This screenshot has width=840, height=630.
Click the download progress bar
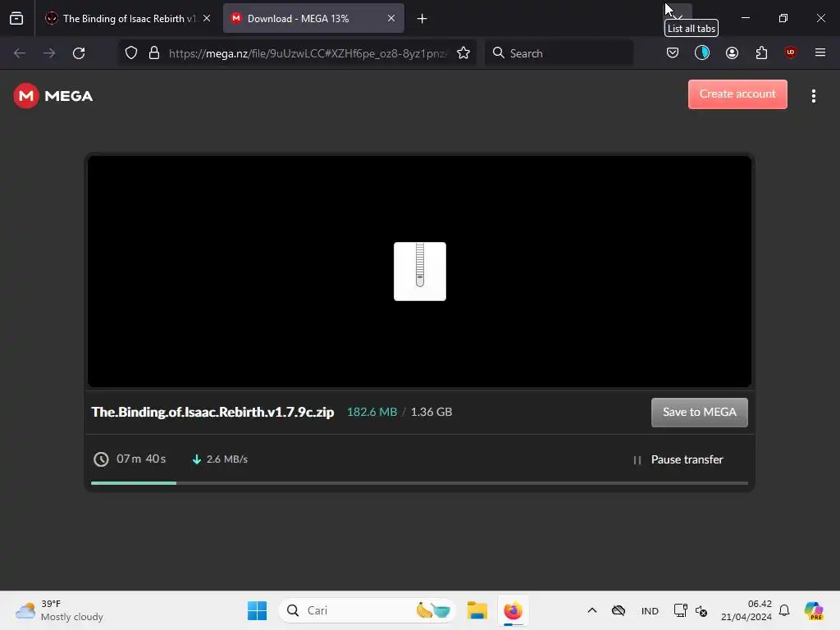point(419,483)
